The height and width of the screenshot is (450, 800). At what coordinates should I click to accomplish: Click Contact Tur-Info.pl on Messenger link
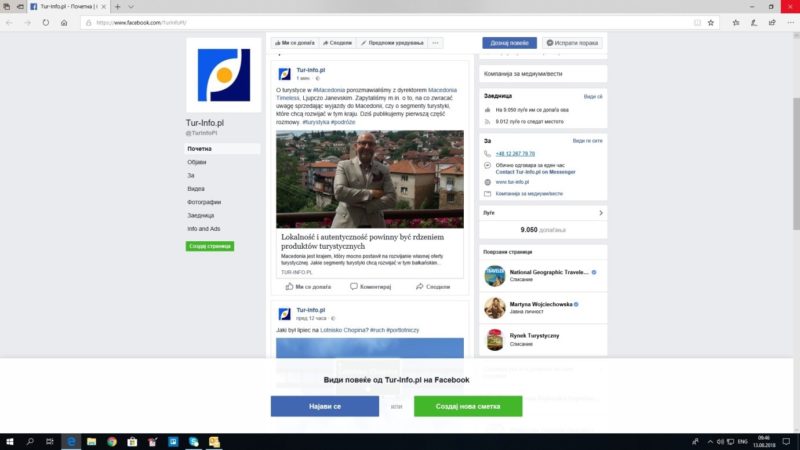pos(535,172)
